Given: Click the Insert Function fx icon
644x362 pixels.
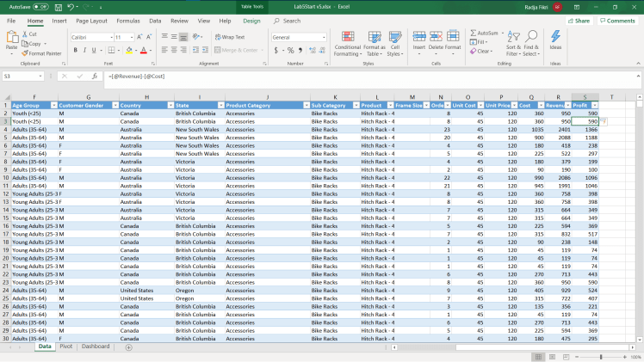Looking at the screenshot, I should point(95,77).
